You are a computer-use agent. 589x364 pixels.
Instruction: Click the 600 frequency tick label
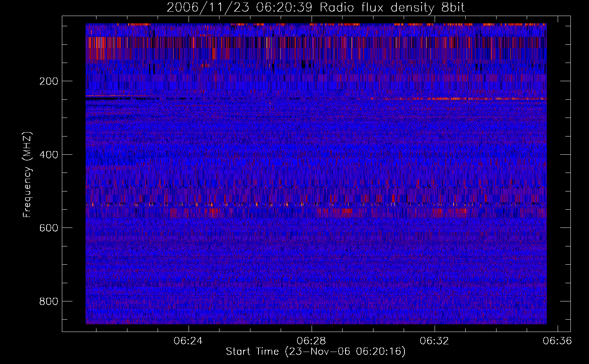click(x=49, y=228)
